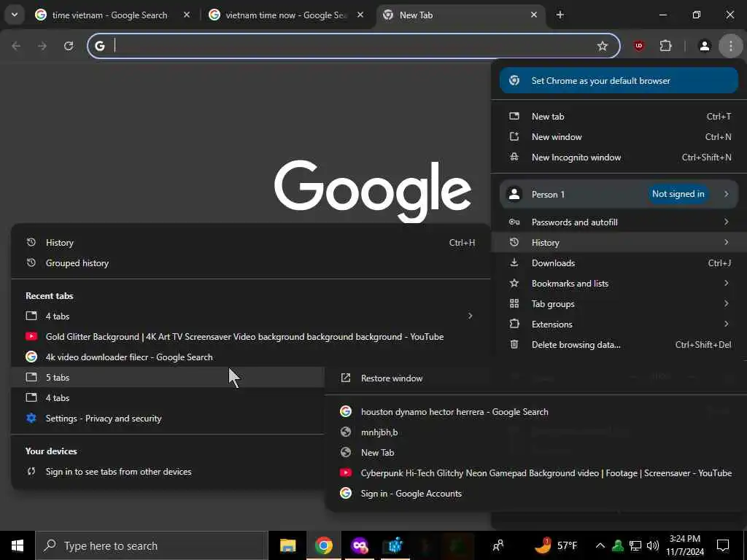747x560 pixels.
Task: Open the tab search dropdown arrow
Action: pos(15,15)
